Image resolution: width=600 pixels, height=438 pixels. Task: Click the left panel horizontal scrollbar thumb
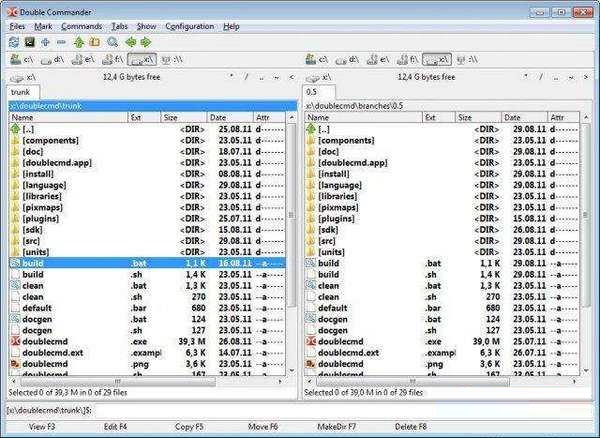click(x=118, y=381)
